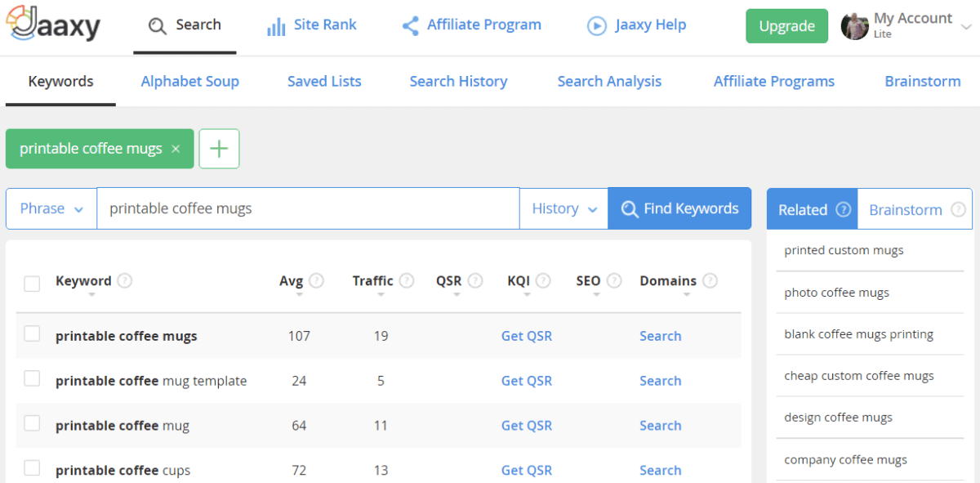Sort by QSR column arrow

(x=457, y=295)
